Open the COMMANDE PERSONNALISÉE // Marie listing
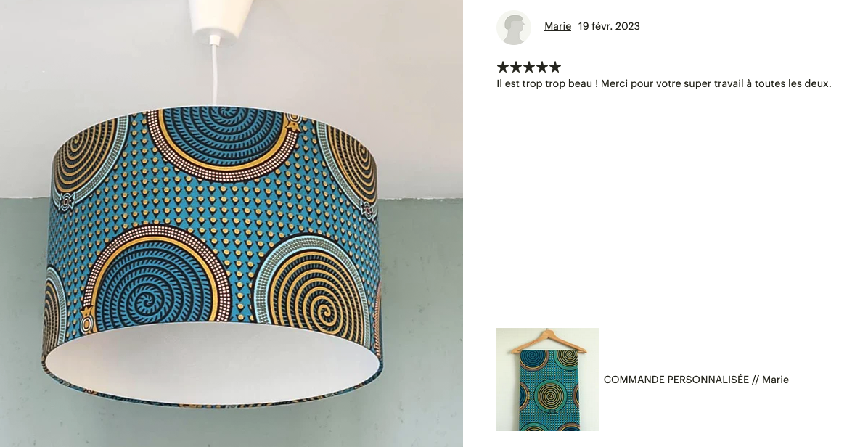Screen dimensions: 868x447 tap(696, 380)
